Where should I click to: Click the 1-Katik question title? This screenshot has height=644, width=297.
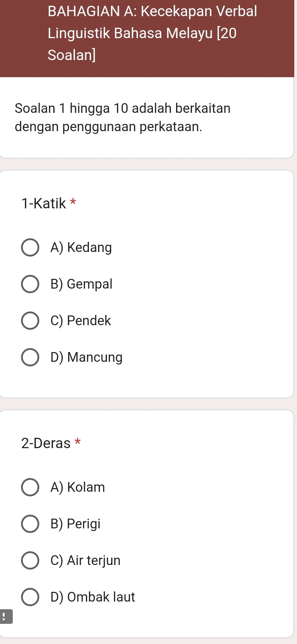(44, 203)
